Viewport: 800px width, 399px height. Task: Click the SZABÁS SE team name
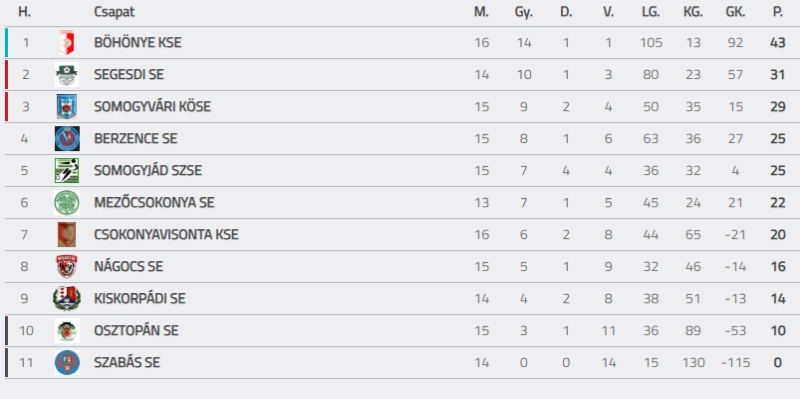point(127,363)
